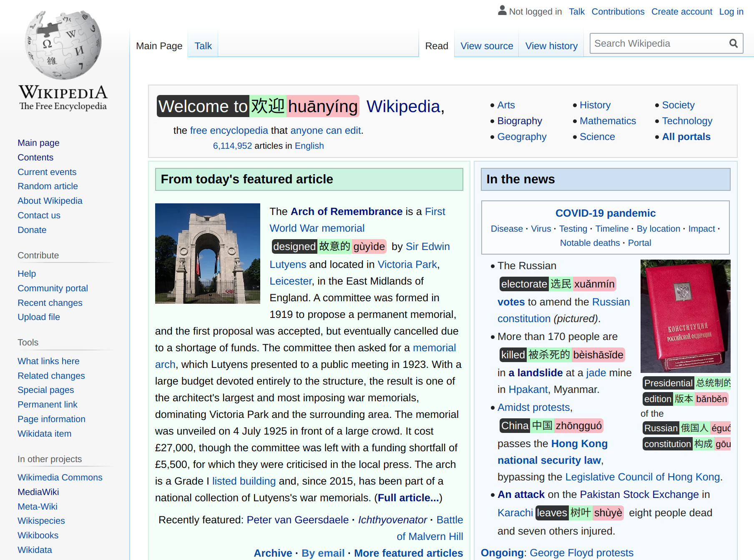This screenshot has width=754, height=560.
Task: Open Recent changes in the sidebar
Action: pos(50,303)
